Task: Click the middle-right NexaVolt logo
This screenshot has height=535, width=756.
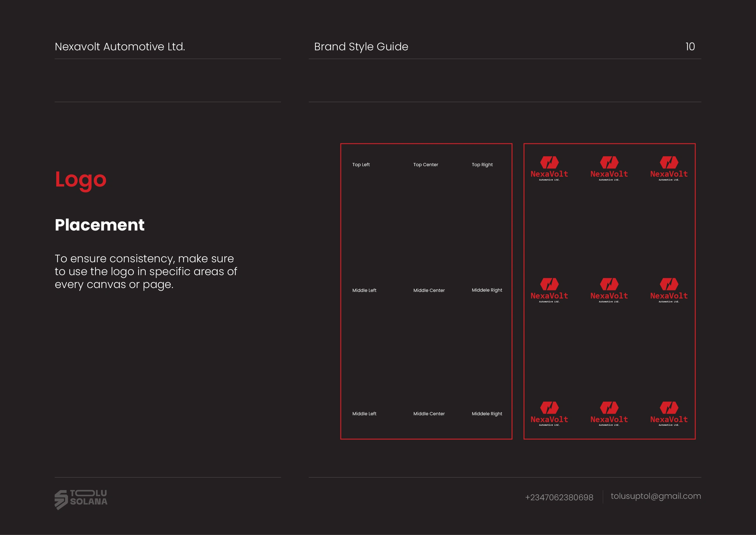Action: 669,290
